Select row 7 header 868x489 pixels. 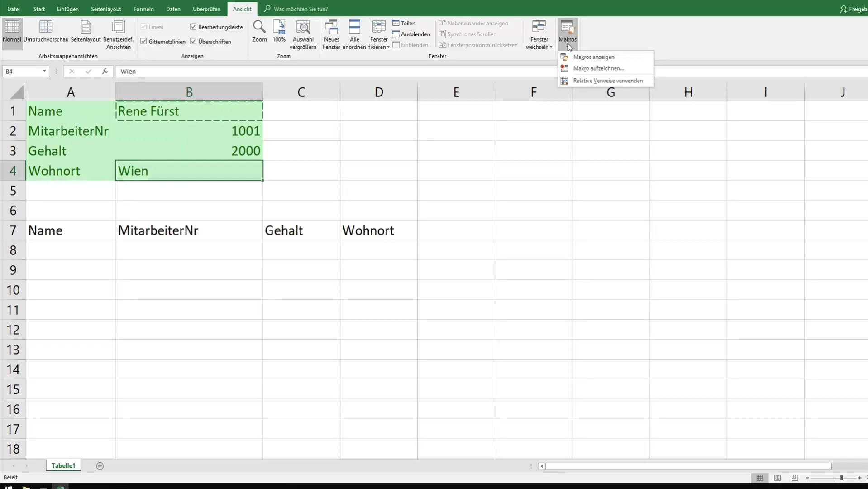[13, 230]
